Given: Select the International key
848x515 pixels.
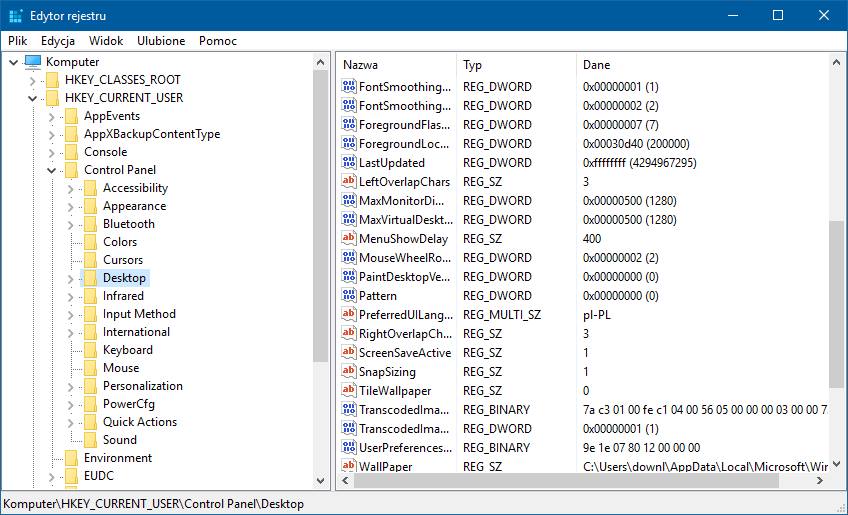Looking at the screenshot, I should click(136, 332).
